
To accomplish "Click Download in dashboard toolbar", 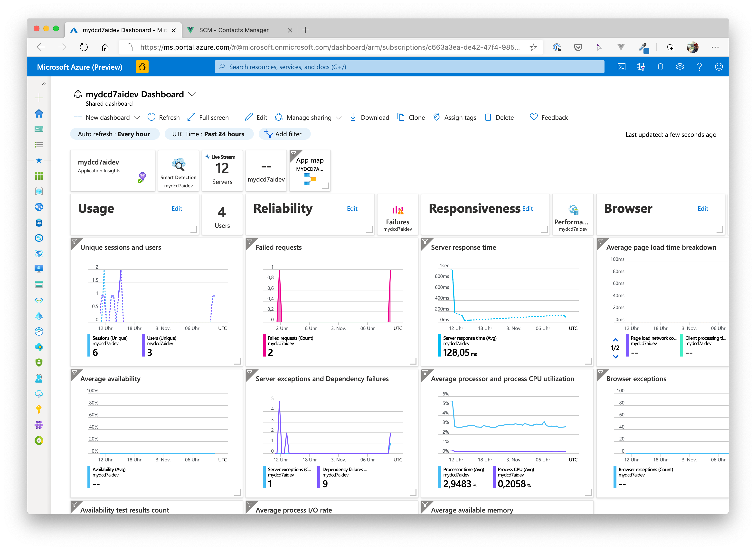I will pyautogui.click(x=369, y=118).
